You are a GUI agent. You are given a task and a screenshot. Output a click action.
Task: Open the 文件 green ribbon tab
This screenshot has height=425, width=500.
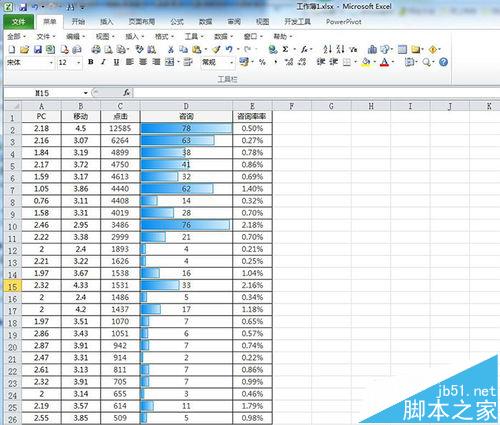[19, 22]
